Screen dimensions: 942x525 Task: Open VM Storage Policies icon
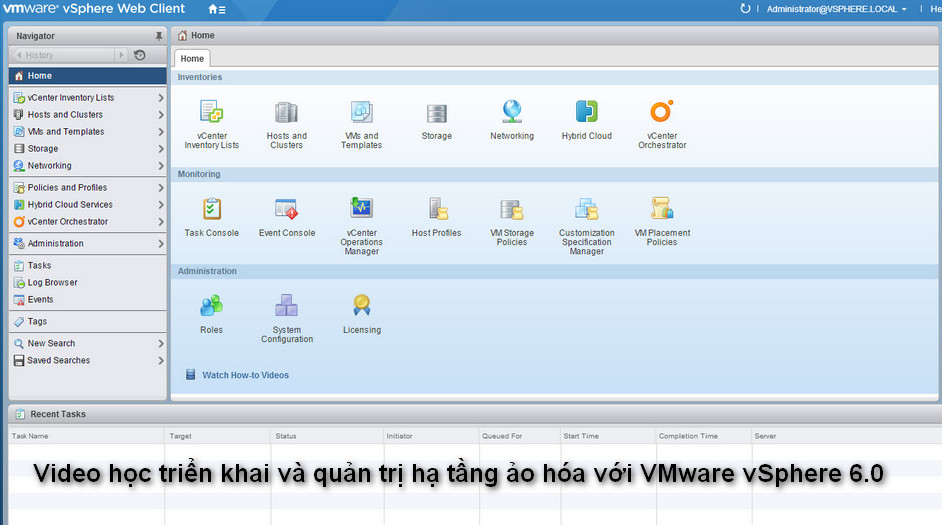tap(512, 210)
